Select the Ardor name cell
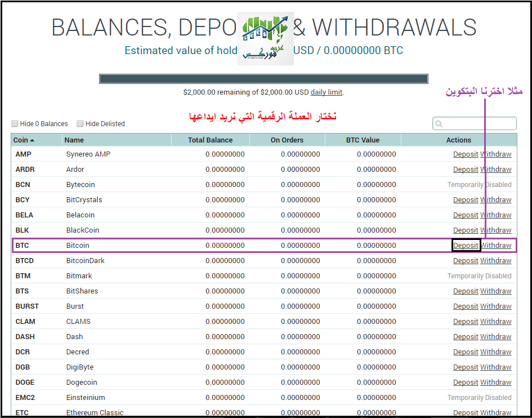 tap(75, 170)
